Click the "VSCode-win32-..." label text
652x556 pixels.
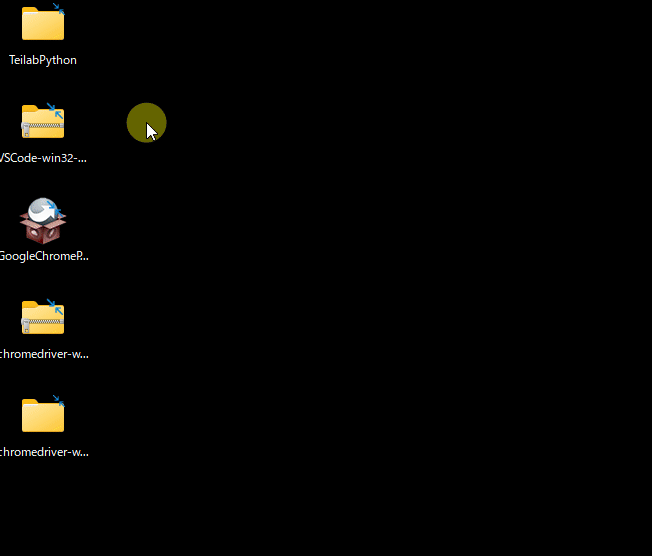pos(43,158)
